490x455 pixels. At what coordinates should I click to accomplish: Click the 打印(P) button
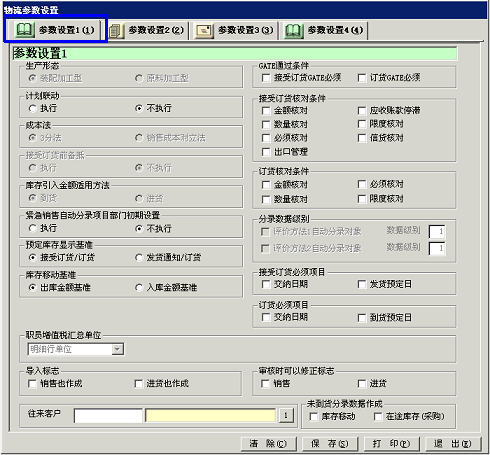[x=391, y=444]
